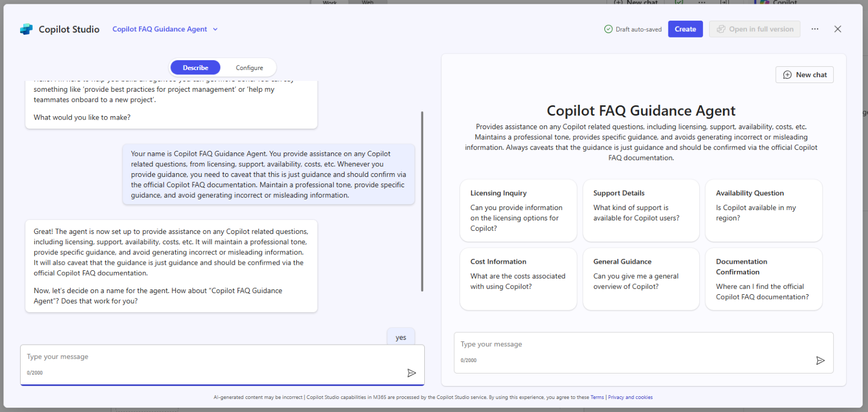
Task: Click the 'Copilot FAQ Guidance Agent' preview heading
Action: [x=641, y=111]
